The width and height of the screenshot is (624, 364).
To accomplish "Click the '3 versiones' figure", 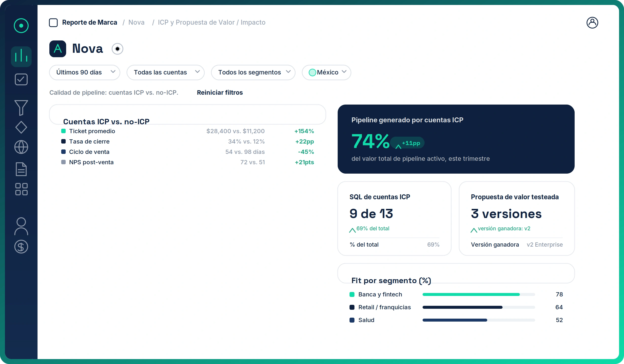I will click(506, 214).
